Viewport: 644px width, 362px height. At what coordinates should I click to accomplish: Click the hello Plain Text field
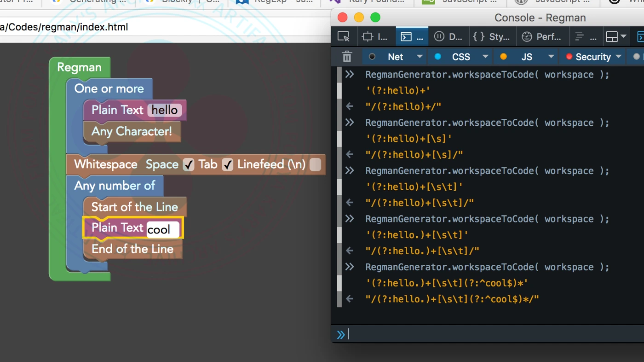tap(165, 110)
